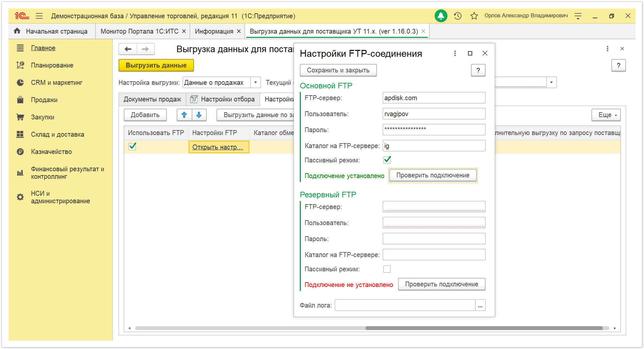Open the main hamburger menu

pyautogui.click(x=39, y=16)
